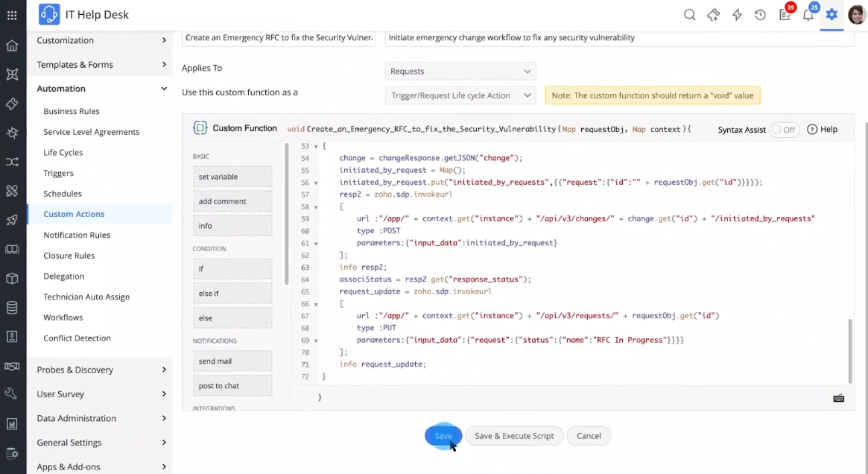
Task: Click the keyboard icon below code editor
Action: pos(839,398)
